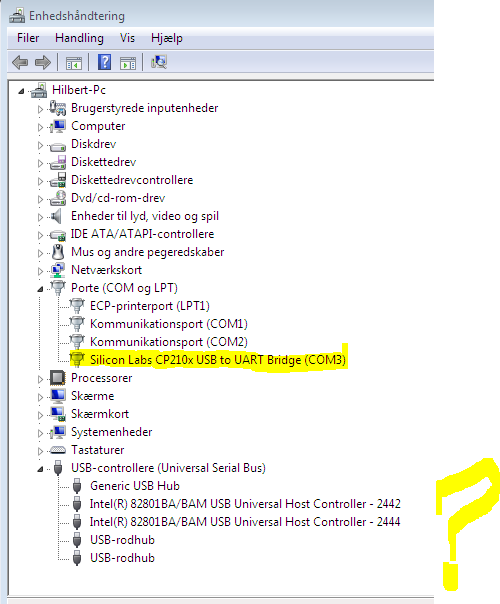The height and width of the screenshot is (604, 500).
Task: Click the Back arrow toolbar icon
Action: pyautogui.click(x=20, y=62)
